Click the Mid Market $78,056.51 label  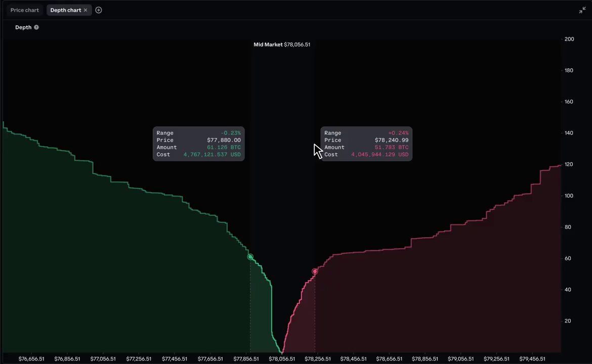click(x=282, y=44)
